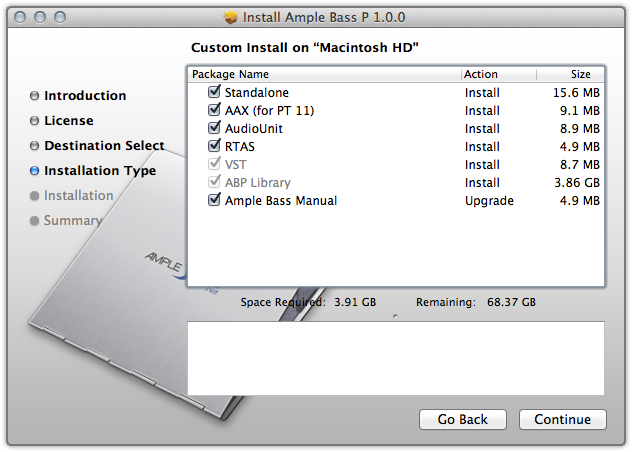Click the greyed Installation step bullet
632x452 pixels.
coord(35,196)
